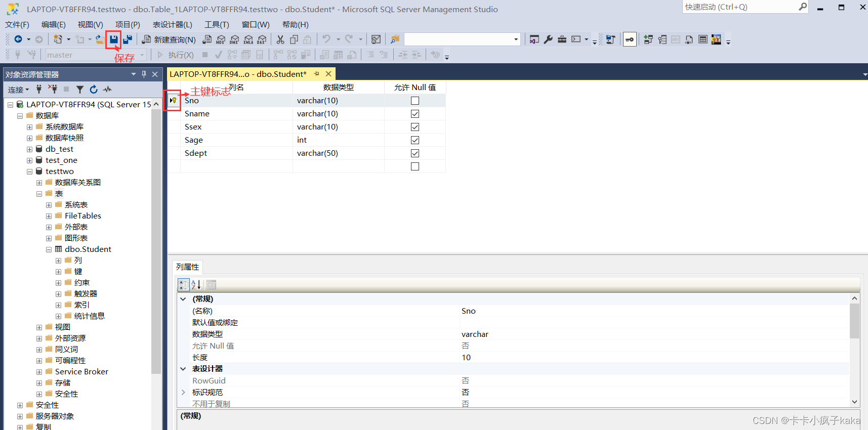Select the 列属性 tab
This screenshot has width=868, height=430.
[x=187, y=267]
